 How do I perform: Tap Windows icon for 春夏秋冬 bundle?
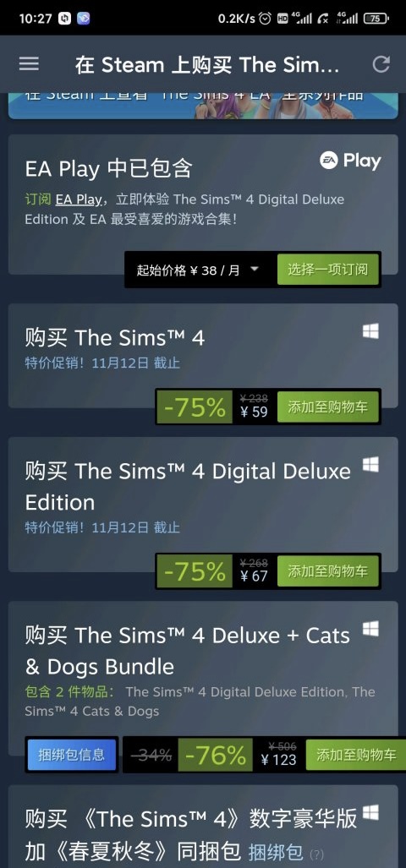(x=370, y=813)
